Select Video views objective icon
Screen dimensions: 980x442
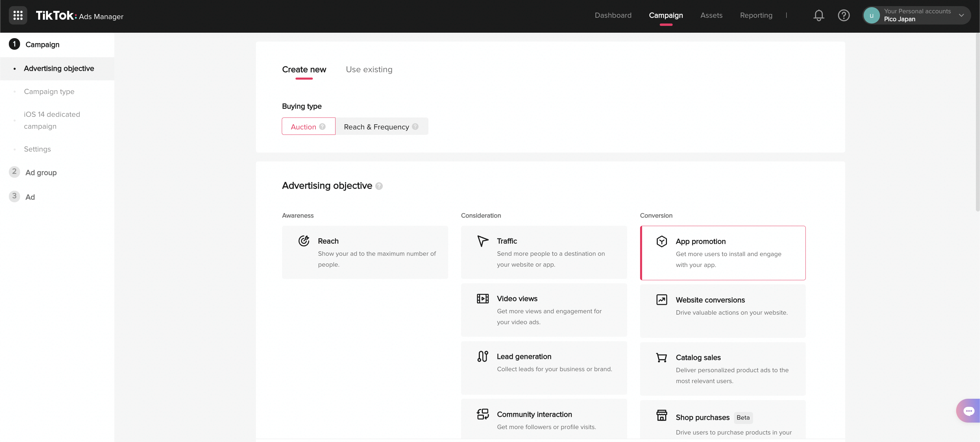coord(483,299)
